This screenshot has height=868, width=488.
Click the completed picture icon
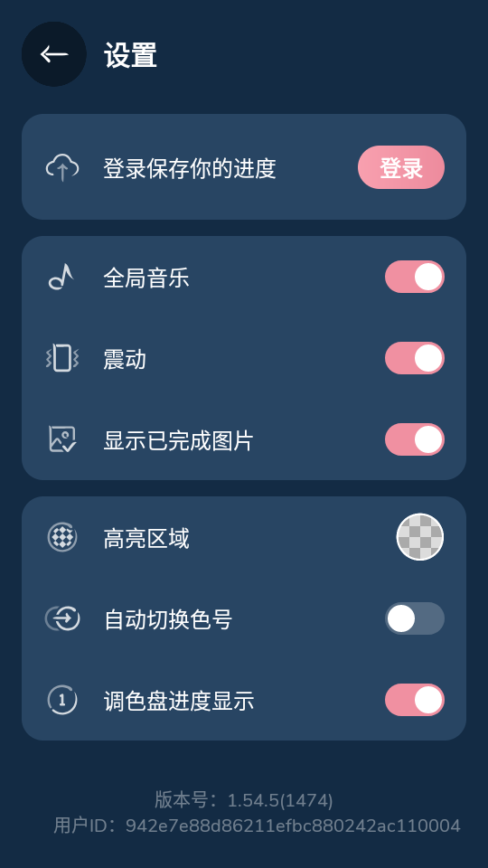pyautogui.click(x=62, y=439)
